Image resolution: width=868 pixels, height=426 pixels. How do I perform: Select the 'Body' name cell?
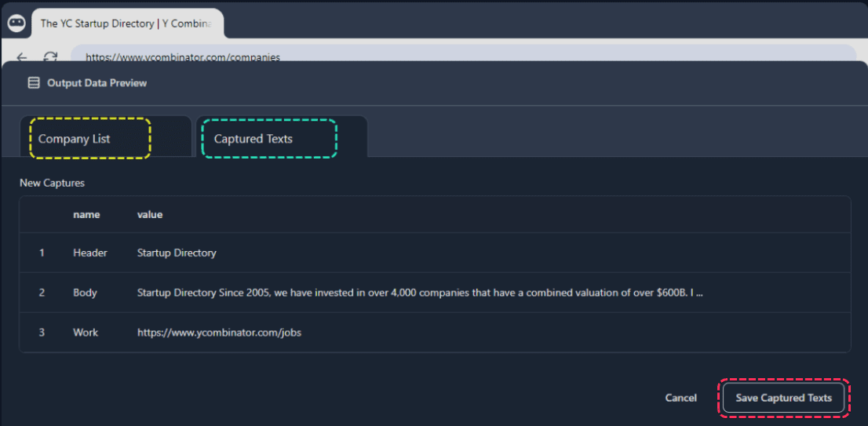85,293
